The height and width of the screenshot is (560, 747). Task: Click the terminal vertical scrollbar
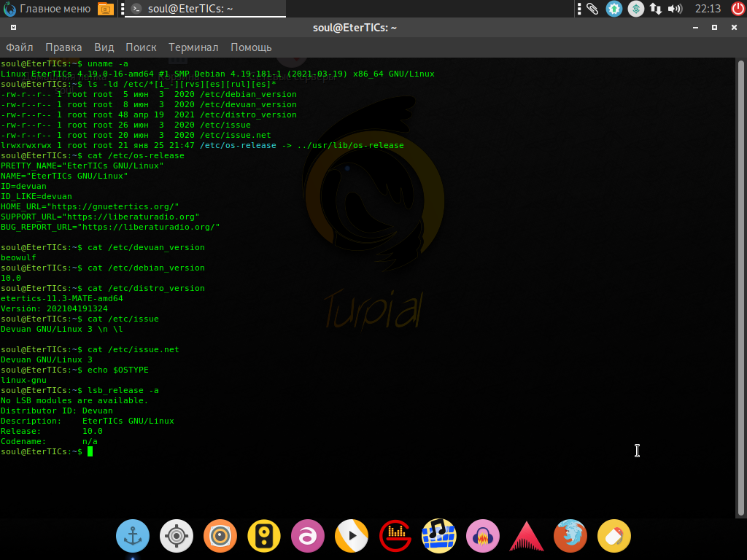pos(740,287)
